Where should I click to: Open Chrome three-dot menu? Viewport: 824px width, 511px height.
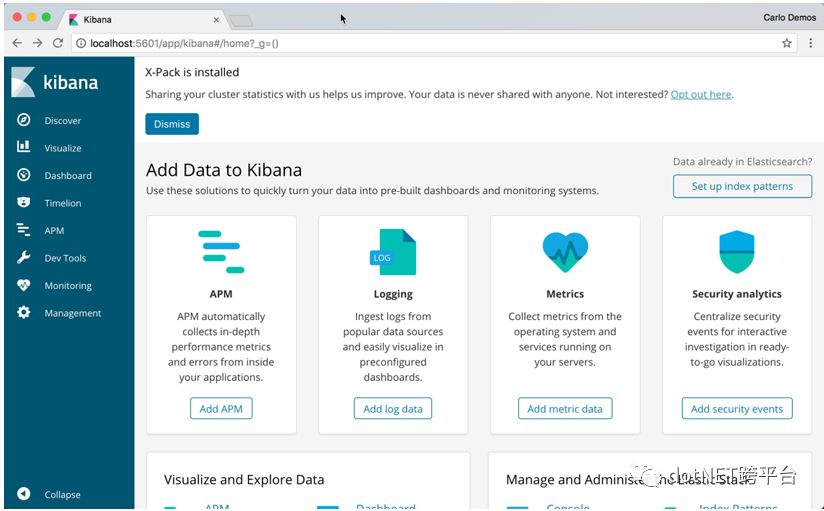(x=810, y=43)
